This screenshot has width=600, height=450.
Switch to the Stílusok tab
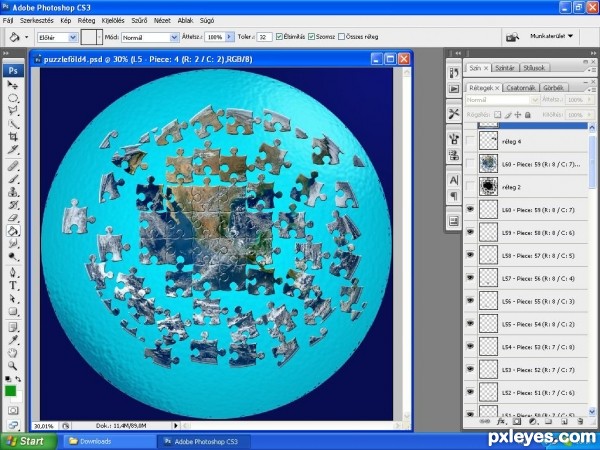point(534,68)
